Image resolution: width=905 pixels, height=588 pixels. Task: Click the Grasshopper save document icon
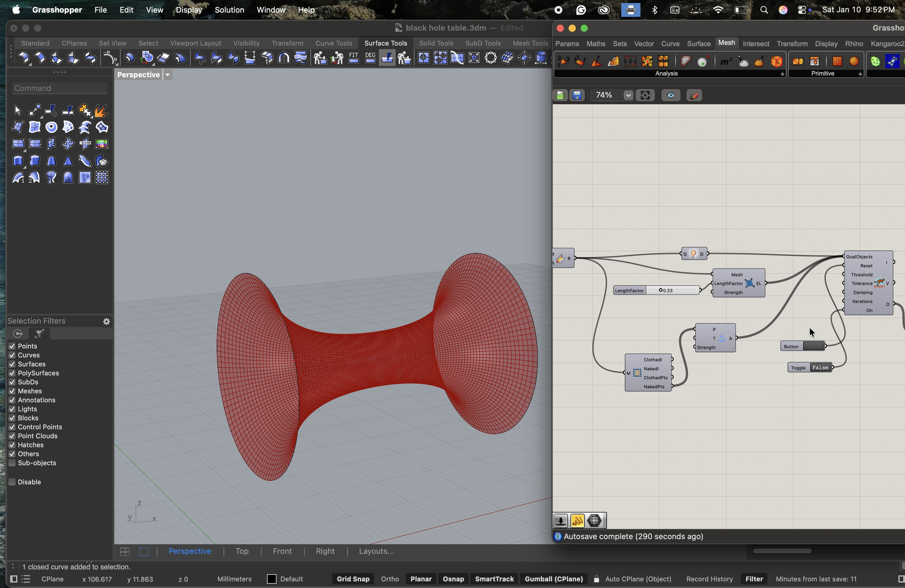577,95
